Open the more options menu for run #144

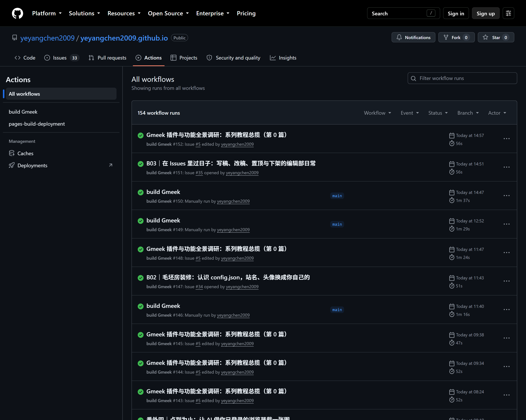coord(506,366)
